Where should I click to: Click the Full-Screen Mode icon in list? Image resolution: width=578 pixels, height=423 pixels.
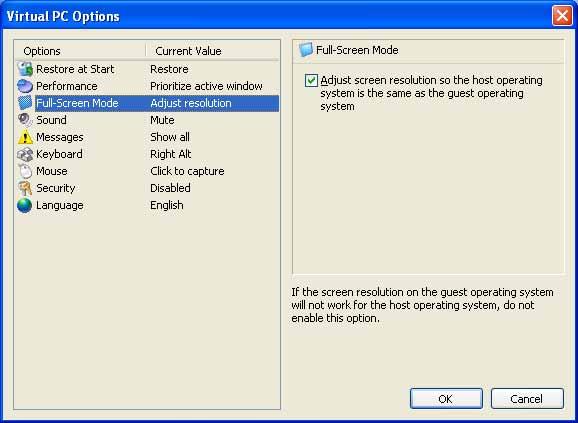(25, 103)
